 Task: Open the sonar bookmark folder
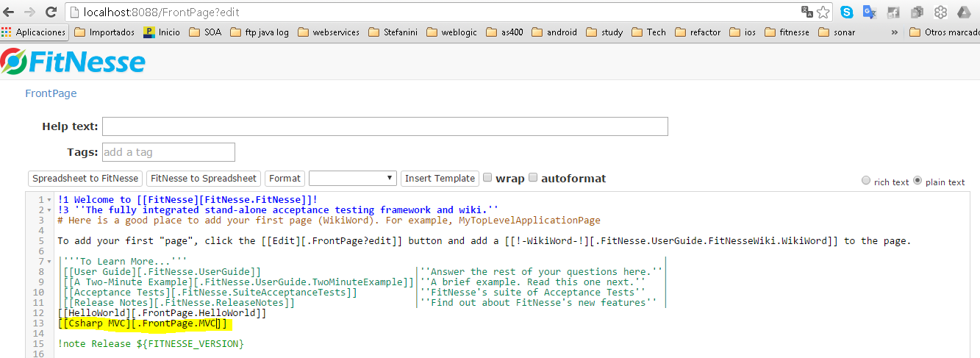[837, 32]
